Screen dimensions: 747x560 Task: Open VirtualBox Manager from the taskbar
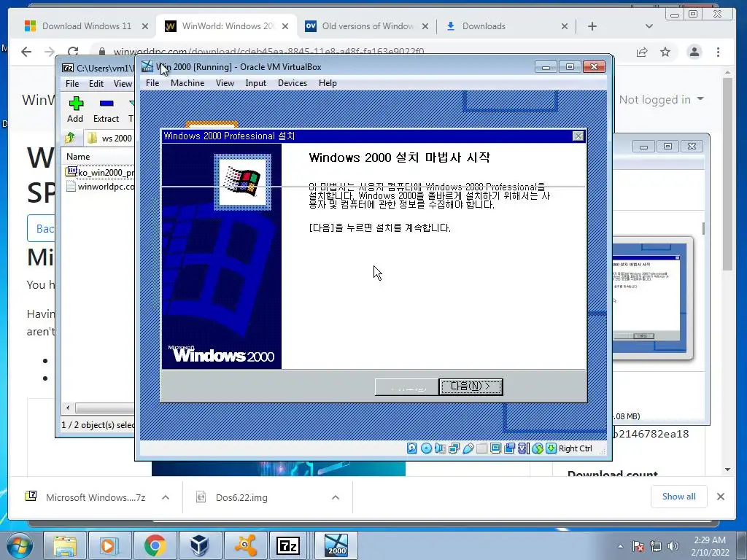[x=199, y=545]
